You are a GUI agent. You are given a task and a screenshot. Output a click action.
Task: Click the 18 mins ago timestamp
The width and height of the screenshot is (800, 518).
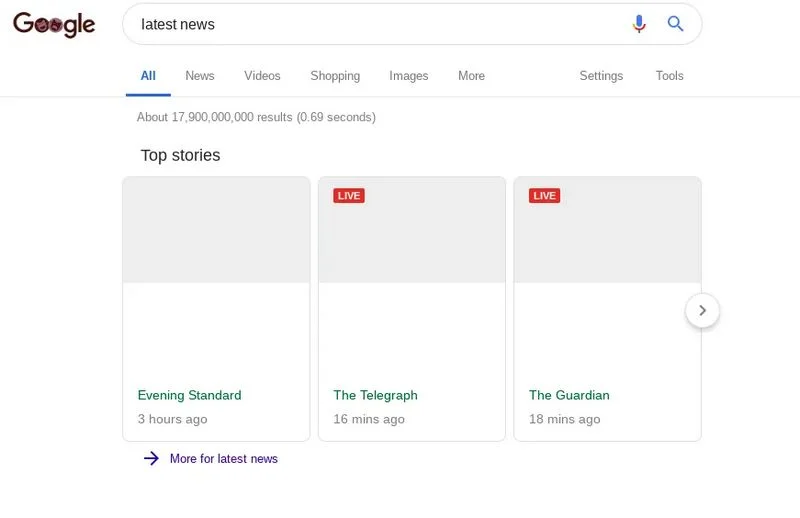coord(564,419)
